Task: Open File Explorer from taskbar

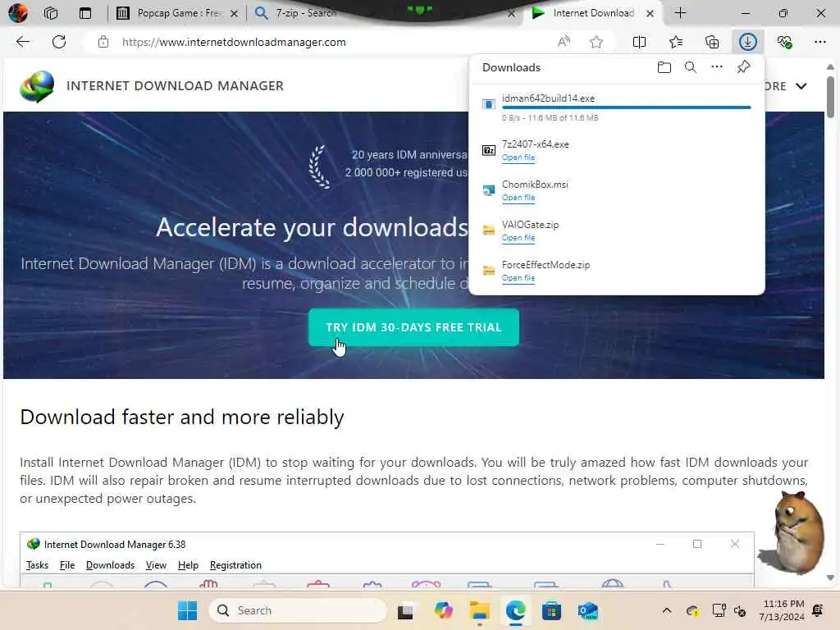Action: tap(479, 610)
